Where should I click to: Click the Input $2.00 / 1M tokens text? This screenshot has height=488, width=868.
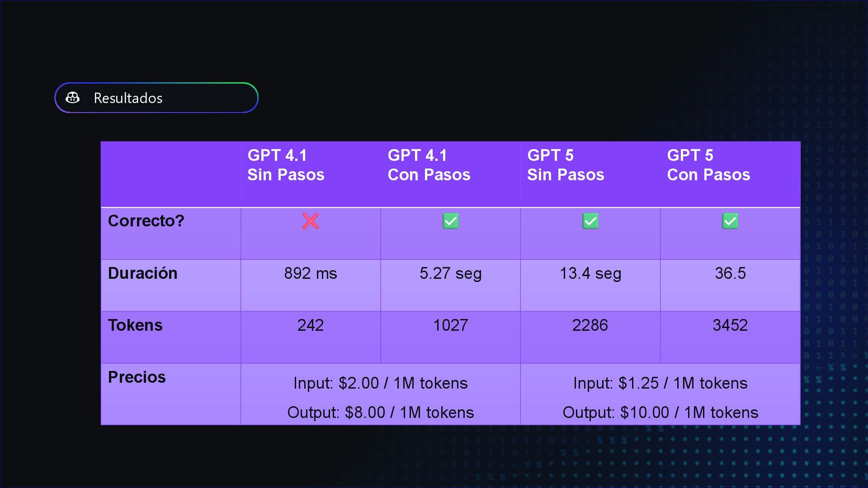tap(381, 383)
